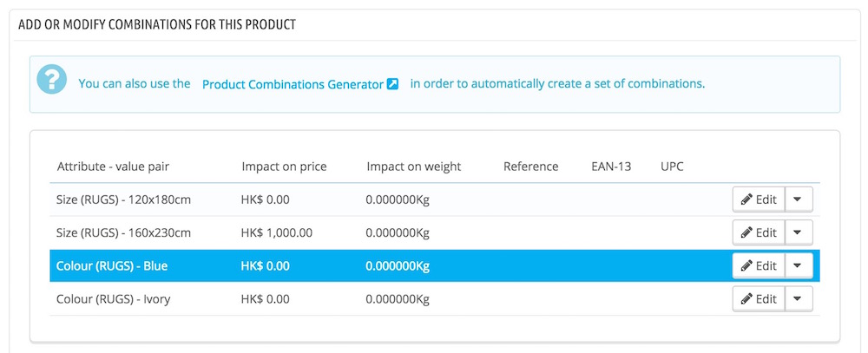Click the EAN-13 column header
Viewport: 868px width, 353px height.
(611, 167)
